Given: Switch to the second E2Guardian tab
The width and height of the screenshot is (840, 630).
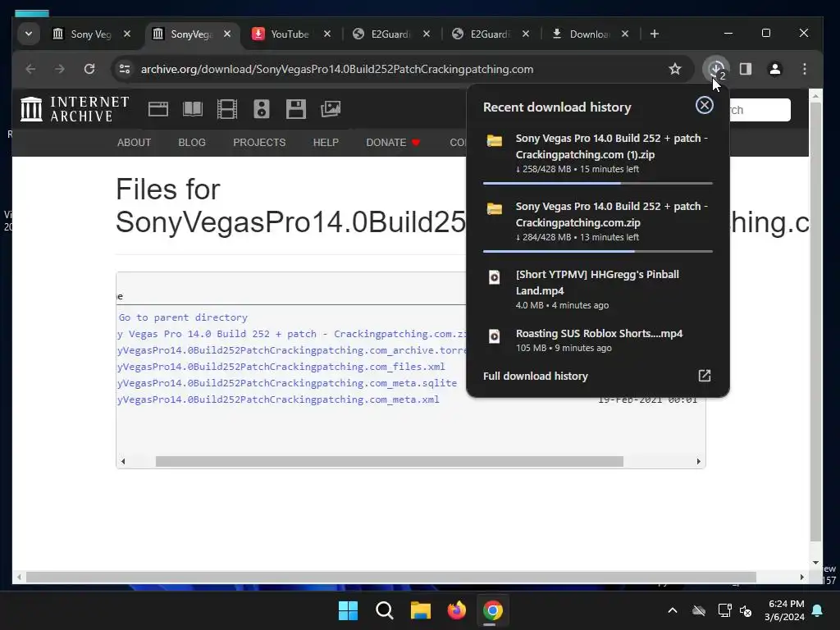Looking at the screenshot, I should (x=490, y=34).
